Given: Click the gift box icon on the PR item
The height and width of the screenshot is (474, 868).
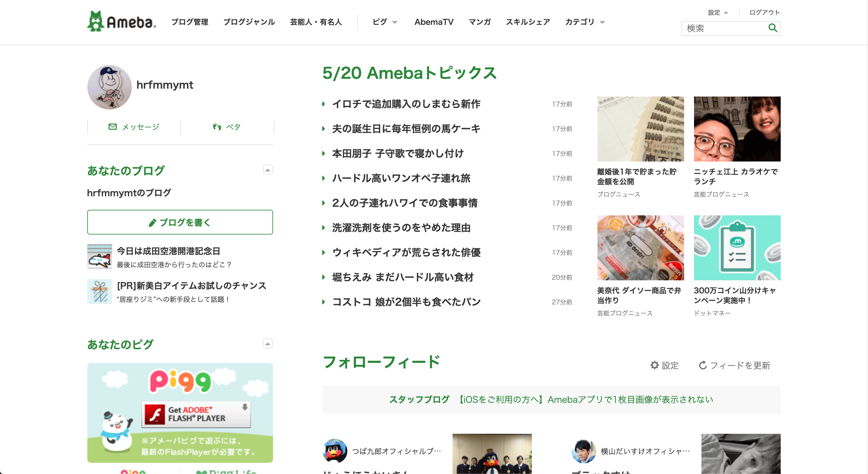Looking at the screenshot, I should point(99,291).
